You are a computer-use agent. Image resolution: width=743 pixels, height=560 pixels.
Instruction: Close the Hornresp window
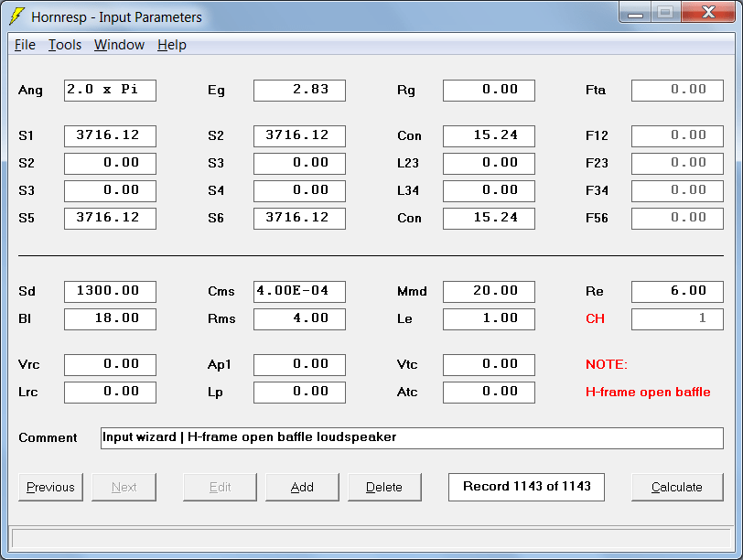pos(708,12)
